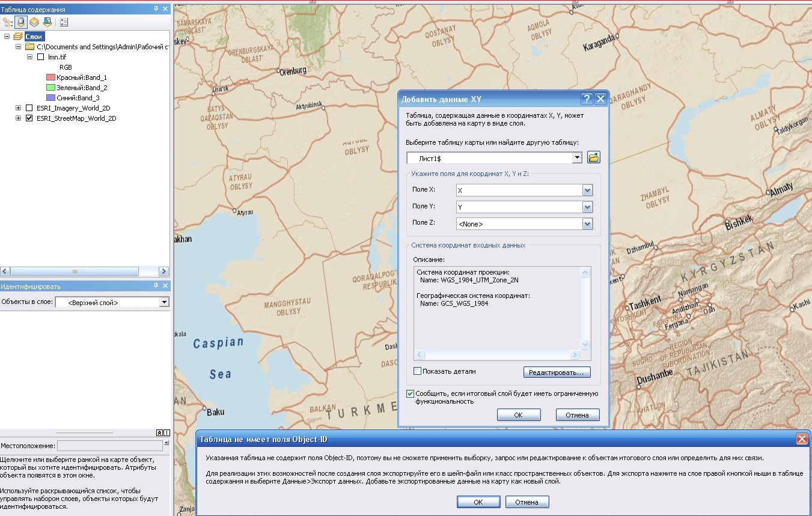Viewport: 812px width, 516px height.
Task: Switch to List By Drawing Order view
Action: pyautogui.click(x=7, y=22)
